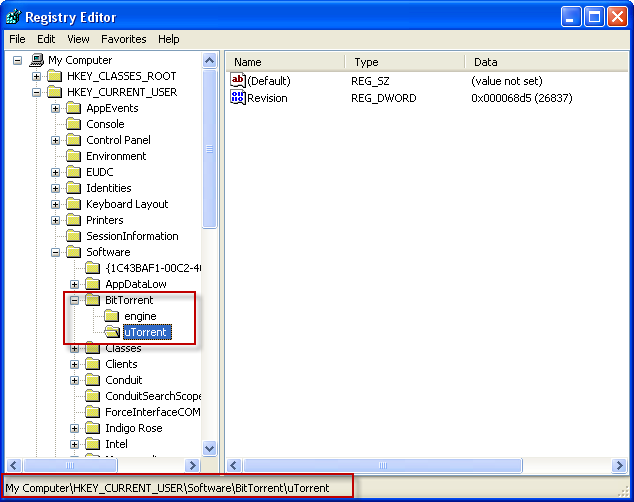The image size is (634, 502).
Task: Click the engine folder icon
Action: 112,316
